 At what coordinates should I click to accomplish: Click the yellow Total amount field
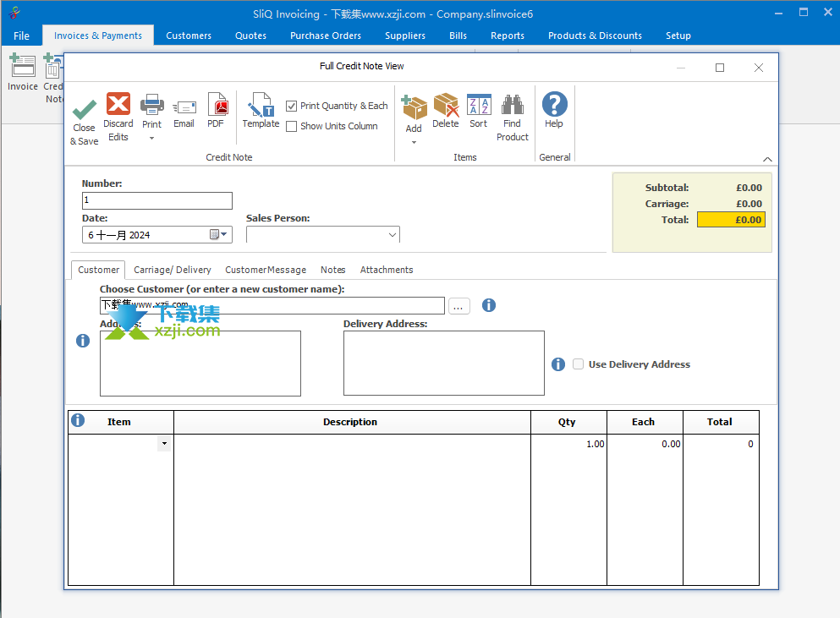[731, 220]
